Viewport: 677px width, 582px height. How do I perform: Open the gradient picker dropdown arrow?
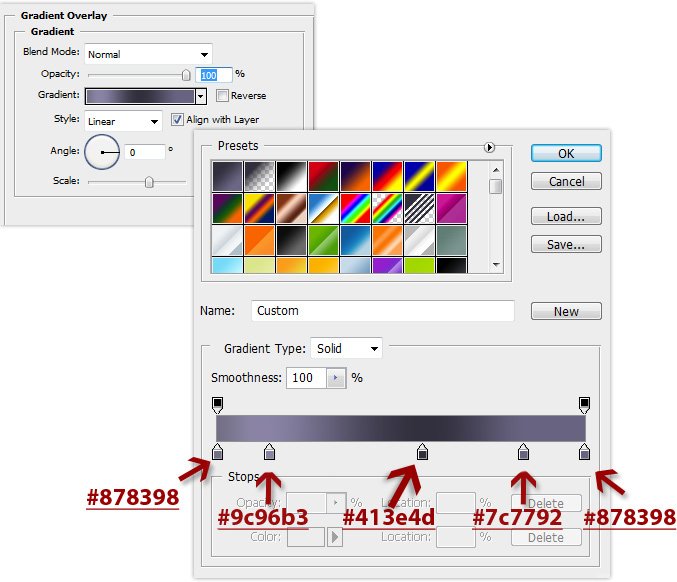pos(201,96)
